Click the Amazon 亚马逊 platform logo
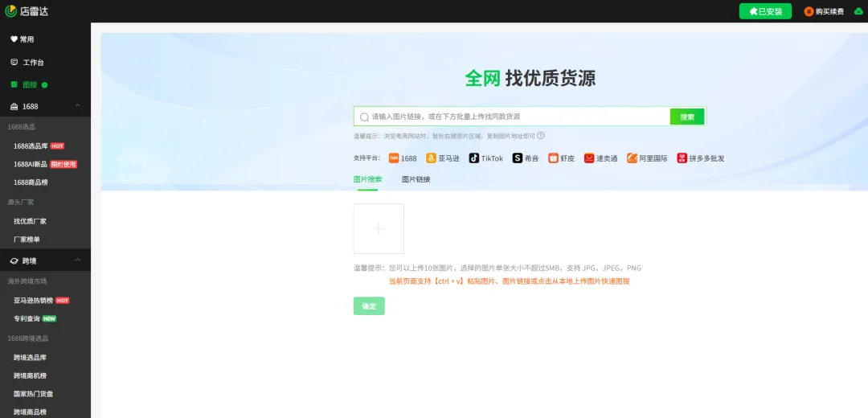 [x=431, y=158]
